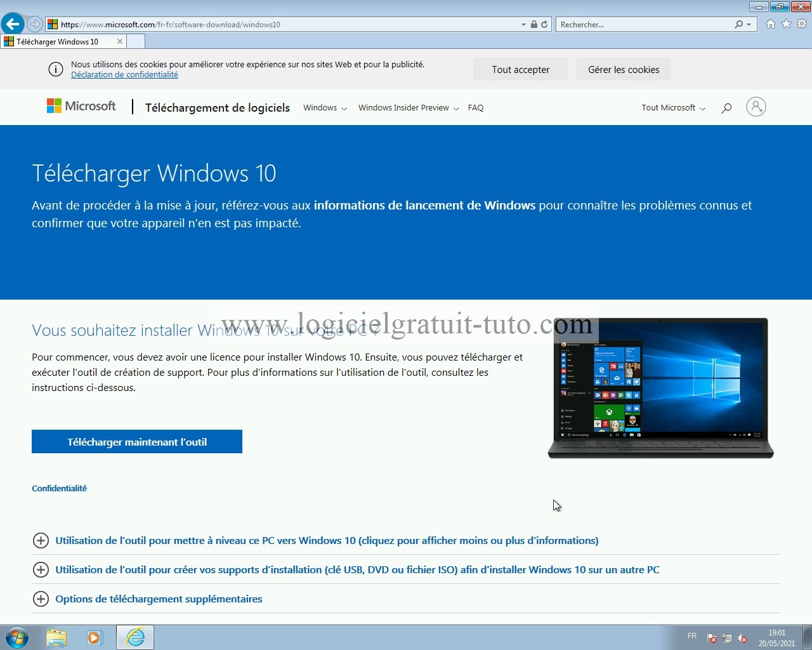812x650 pixels.
Task: Open the address bar autocomplete dropdown arrow
Action: [x=523, y=24]
